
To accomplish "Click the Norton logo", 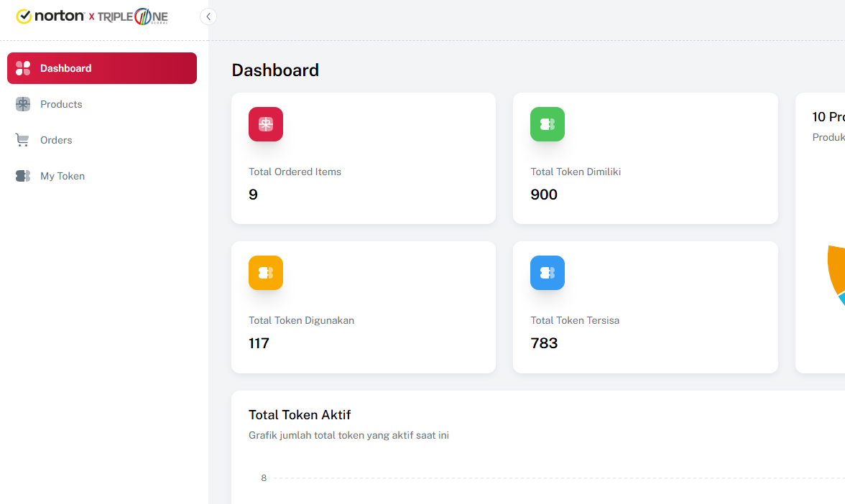I will coord(50,16).
